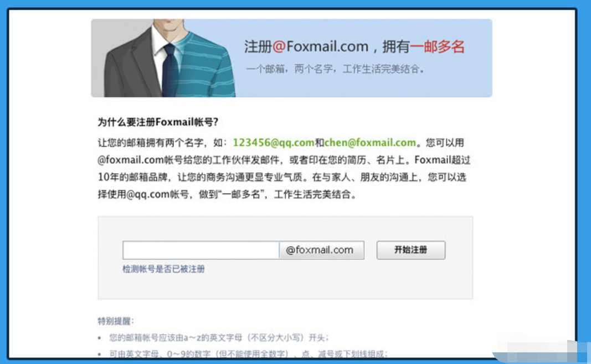Click the paragraph line starting with 择使用@qq.com帐号
Viewport: 591px width, 364px height.
[x=227, y=195]
